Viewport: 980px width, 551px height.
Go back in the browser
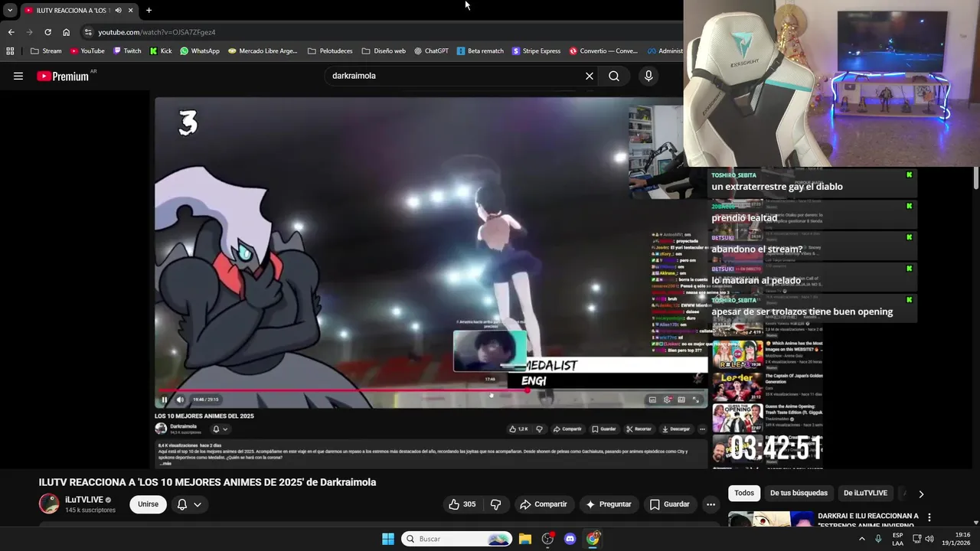coord(11,32)
